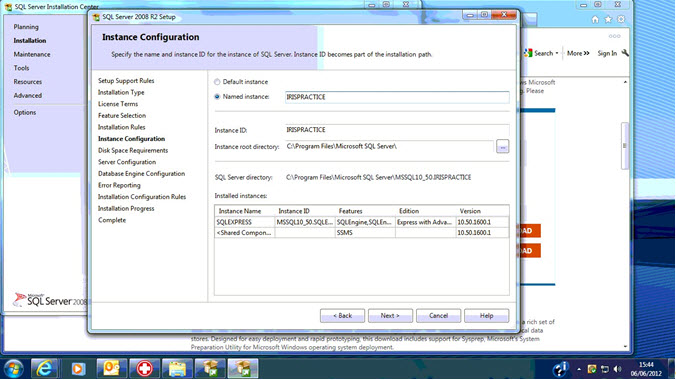Click the Instance root directory field
Image resolution: width=676 pixels, height=380 pixels.
389,147
